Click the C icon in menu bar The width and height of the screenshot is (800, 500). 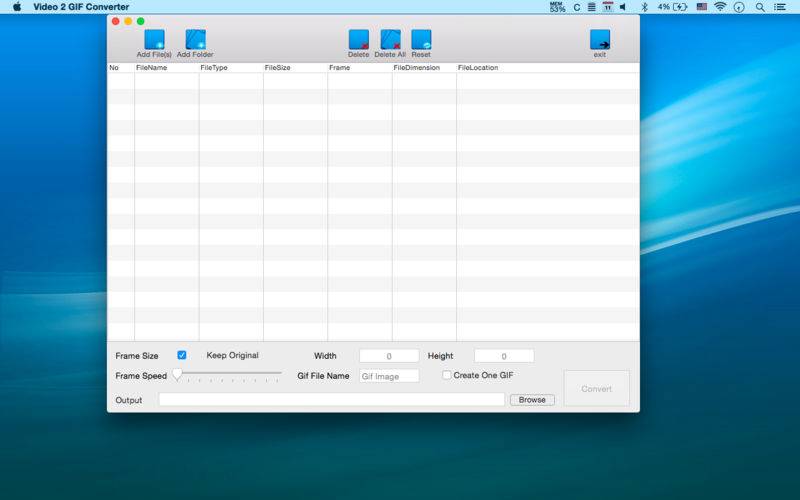[x=577, y=7]
